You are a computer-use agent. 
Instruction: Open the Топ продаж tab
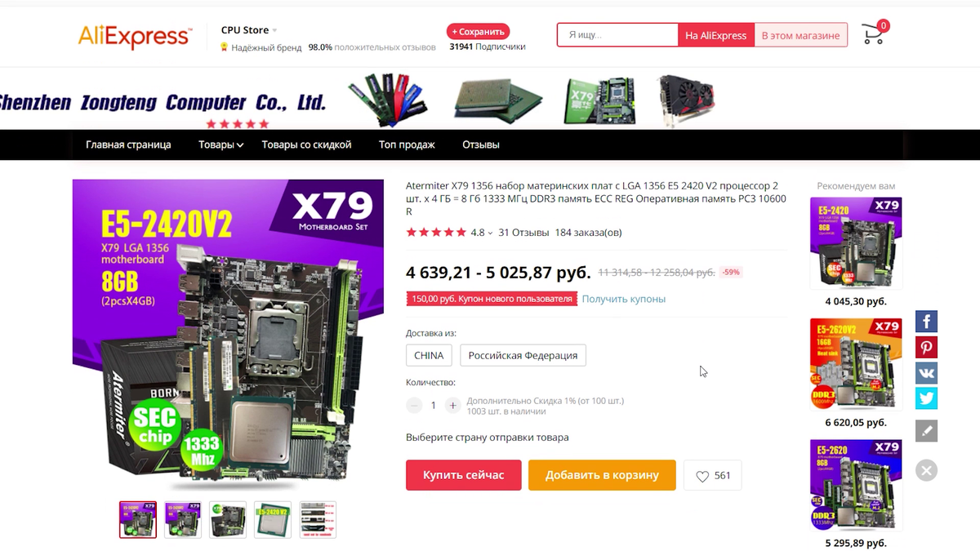tap(407, 144)
